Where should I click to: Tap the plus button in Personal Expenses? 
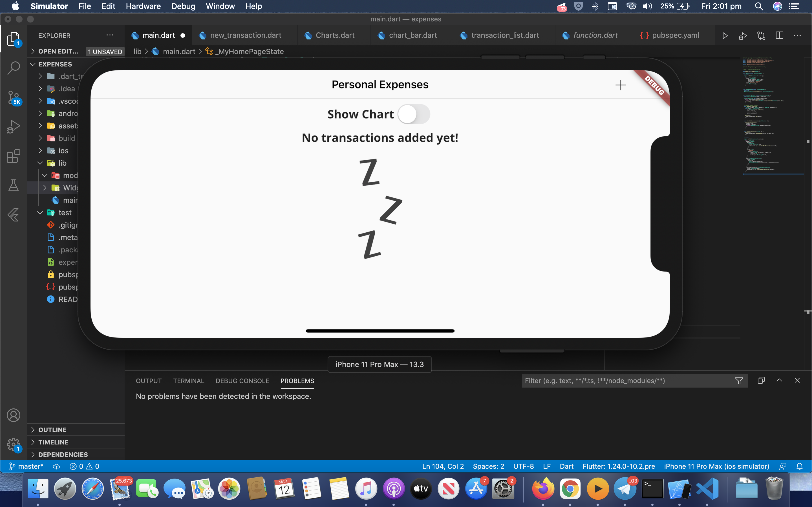coord(620,85)
